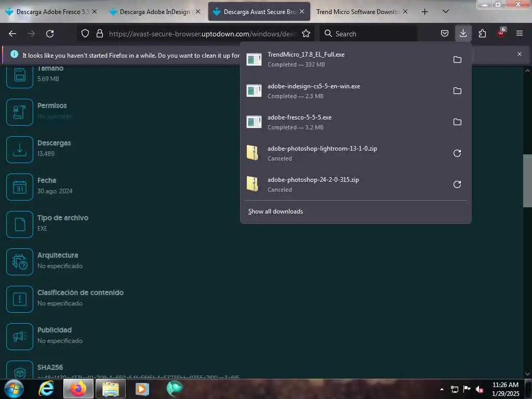Click the Permisos icon
This screenshot has width=532, height=399.
pos(20,112)
